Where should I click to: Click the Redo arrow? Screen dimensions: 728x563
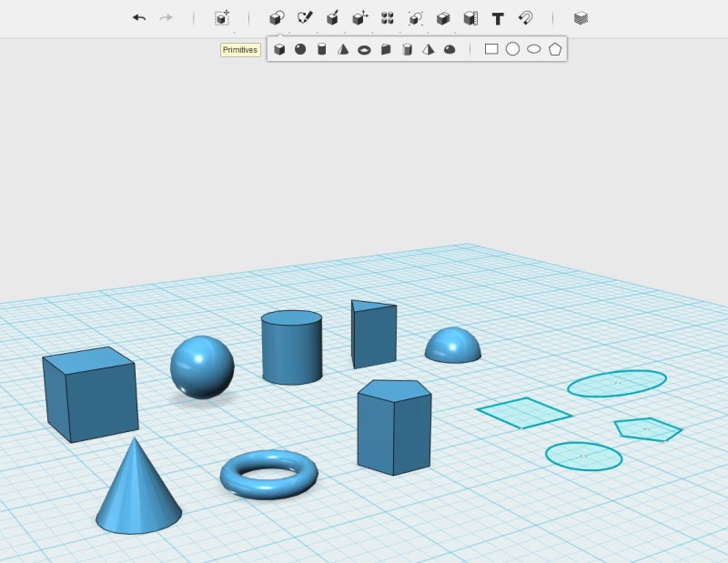(x=166, y=18)
